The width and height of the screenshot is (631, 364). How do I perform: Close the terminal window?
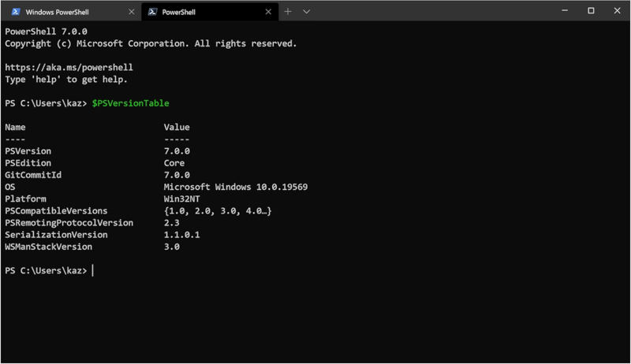coord(617,10)
